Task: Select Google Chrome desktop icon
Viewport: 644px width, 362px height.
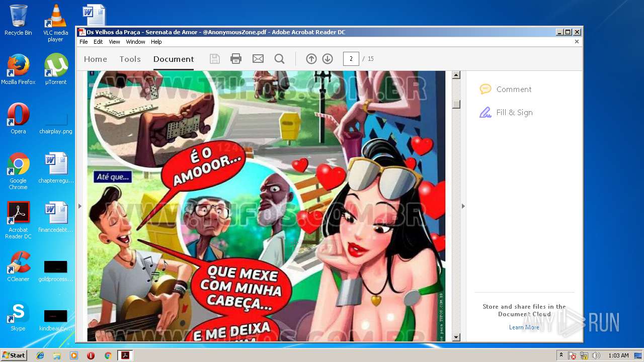Action: coord(18,171)
